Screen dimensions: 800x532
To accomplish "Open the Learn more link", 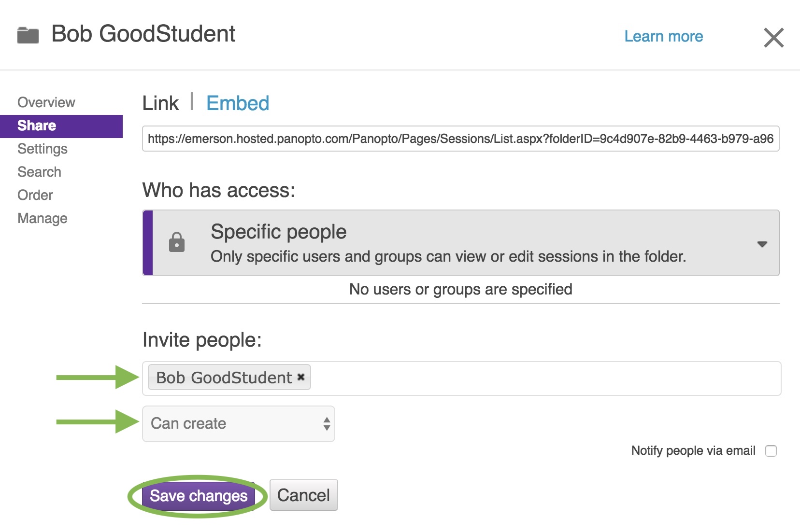I will 664,36.
